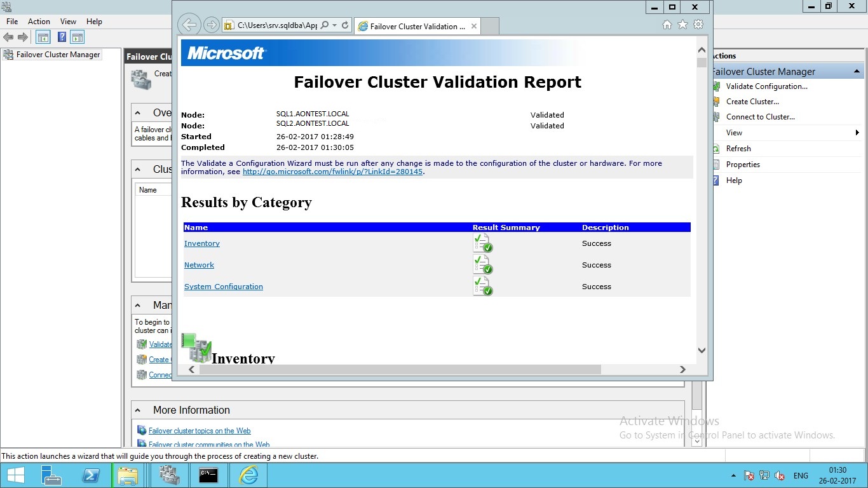Open the address bar autocomplete dropdown arrow
The width and height of the screenshot is (868, 488).
coord(335,25)
